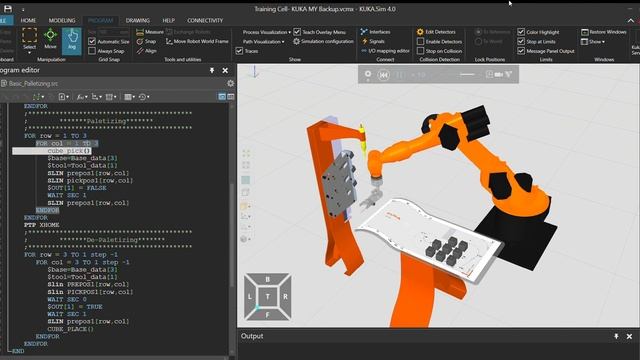The height and width of the screenshot is (360, 640).
Task: Pin the Program editor panel
Action: [x=212, y=70]
